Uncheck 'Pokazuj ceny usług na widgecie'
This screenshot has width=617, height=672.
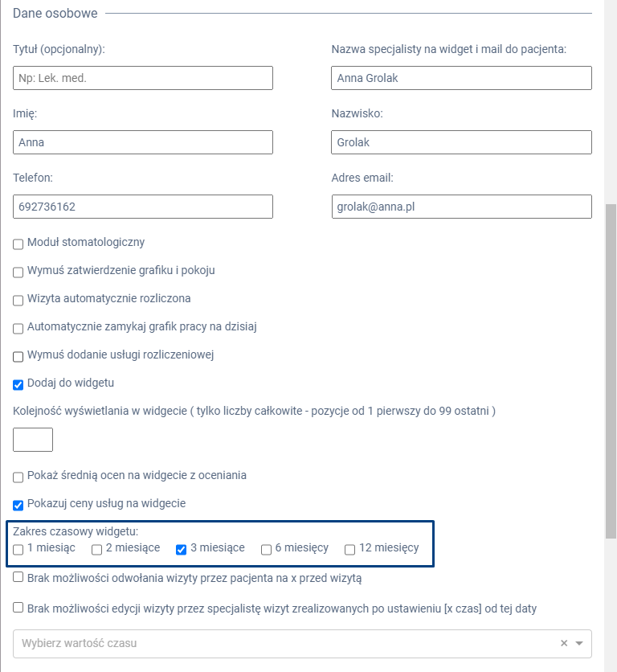coord(18,506)
